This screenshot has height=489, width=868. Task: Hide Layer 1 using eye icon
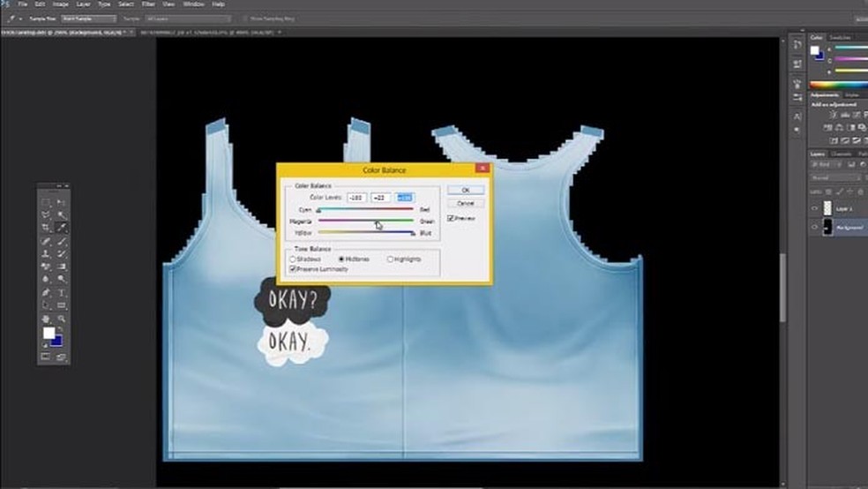(814, 208)
